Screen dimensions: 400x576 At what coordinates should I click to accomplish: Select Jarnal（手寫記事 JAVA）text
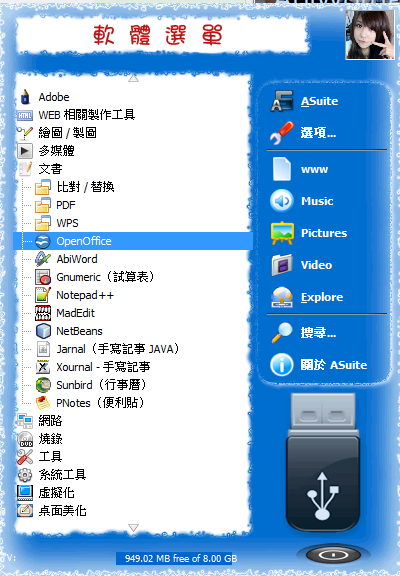[x=118, y=349]
